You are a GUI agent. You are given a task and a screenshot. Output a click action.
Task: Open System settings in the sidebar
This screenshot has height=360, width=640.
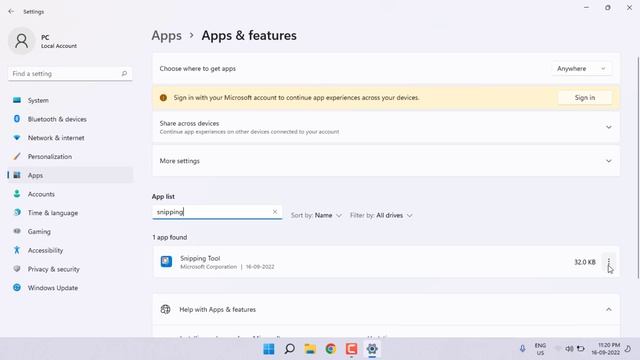[70, 100]
